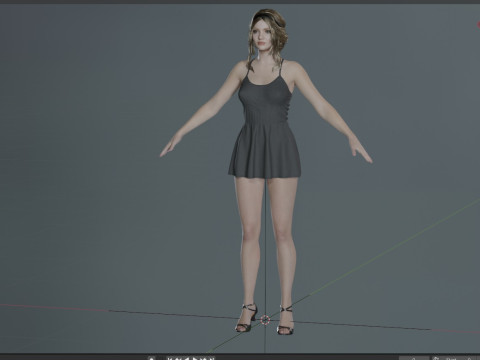Viewport: 480px width, 360px height.
Task: Toggle the auto keying record dot
Action: (152, 359)
